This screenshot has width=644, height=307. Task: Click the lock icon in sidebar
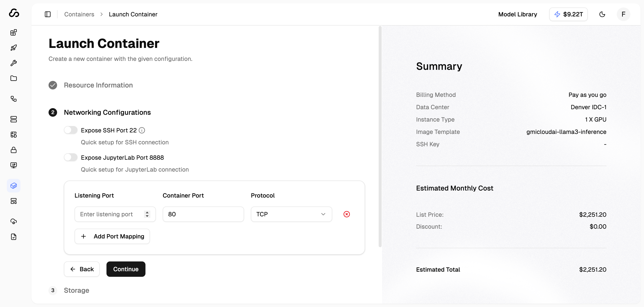click(x=14, y=150)
